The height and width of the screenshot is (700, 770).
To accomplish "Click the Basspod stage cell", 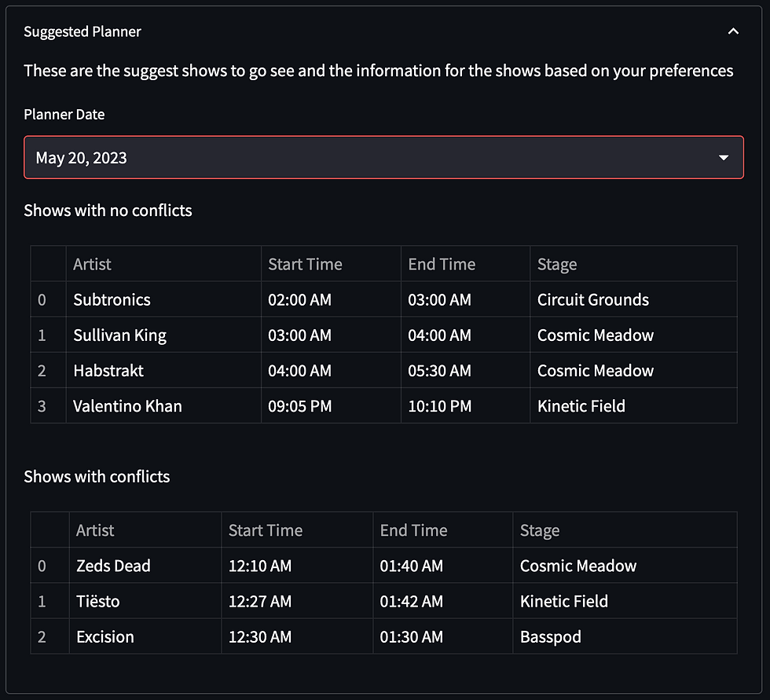I will click(625, 636).
